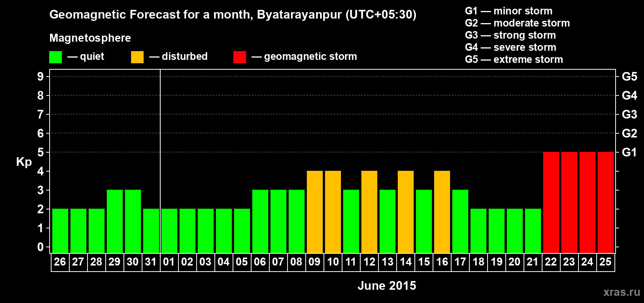Click the 'G5 — extreme storm' legend line
Screen dimensions: 644x303
click(514, 59)
